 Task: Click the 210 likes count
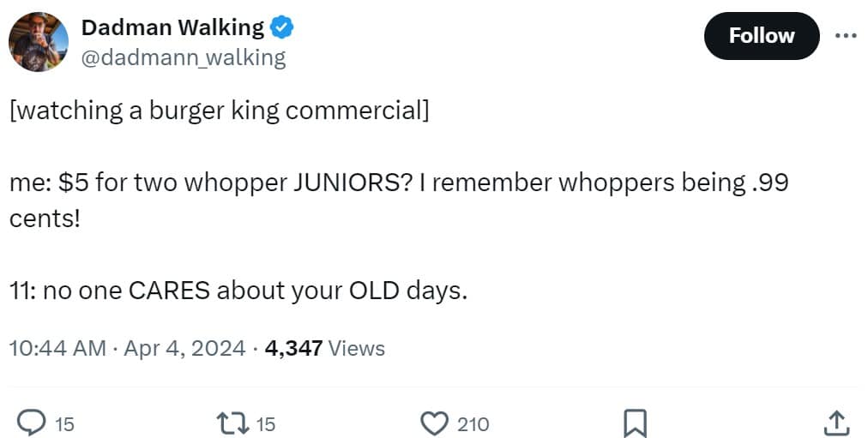pos(473,424)
